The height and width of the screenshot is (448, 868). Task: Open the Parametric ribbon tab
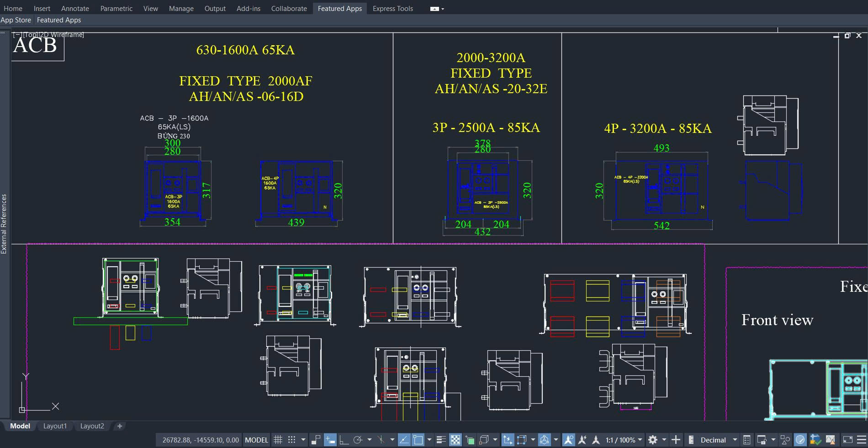coord(116,8)
